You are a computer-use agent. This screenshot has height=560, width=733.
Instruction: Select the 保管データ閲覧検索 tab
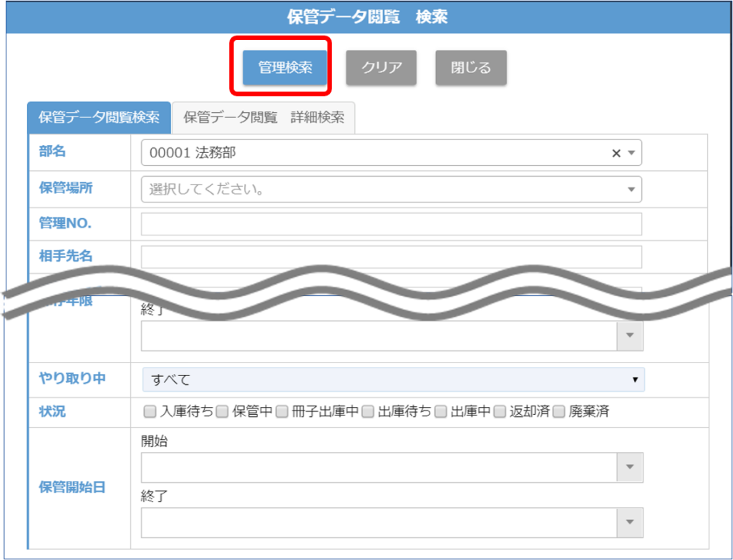point(99,118)
